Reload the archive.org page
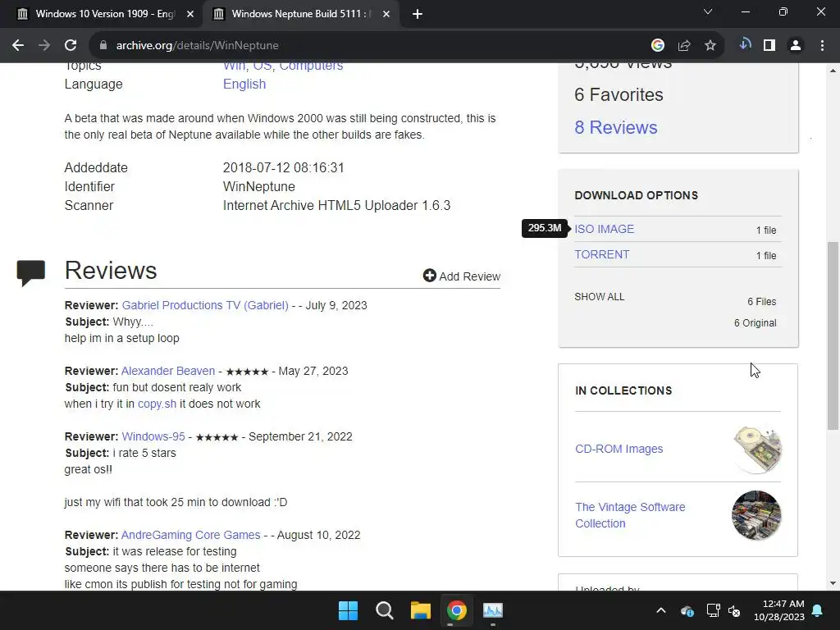The width and height of the screenshot is (840, 630). click(71, 46)
